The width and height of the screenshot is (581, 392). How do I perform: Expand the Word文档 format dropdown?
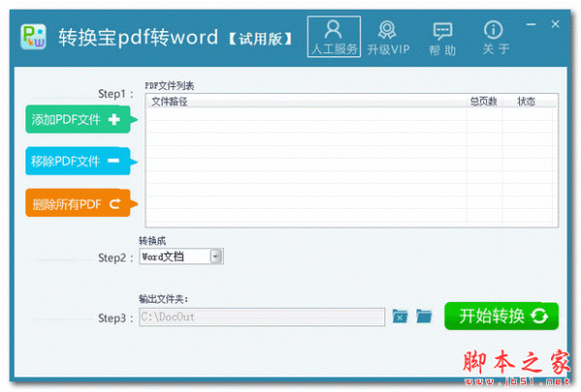(216, 256)
